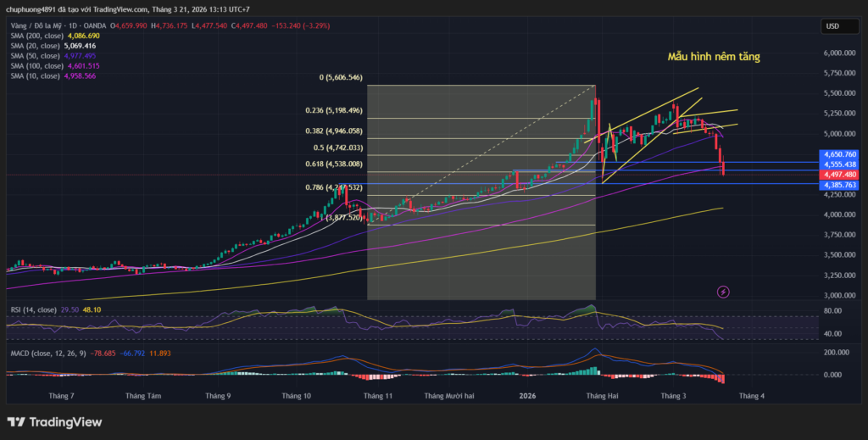Click the purple lightning bolt icon
Viewport: 868px width, 440px height.
[723, 292]
